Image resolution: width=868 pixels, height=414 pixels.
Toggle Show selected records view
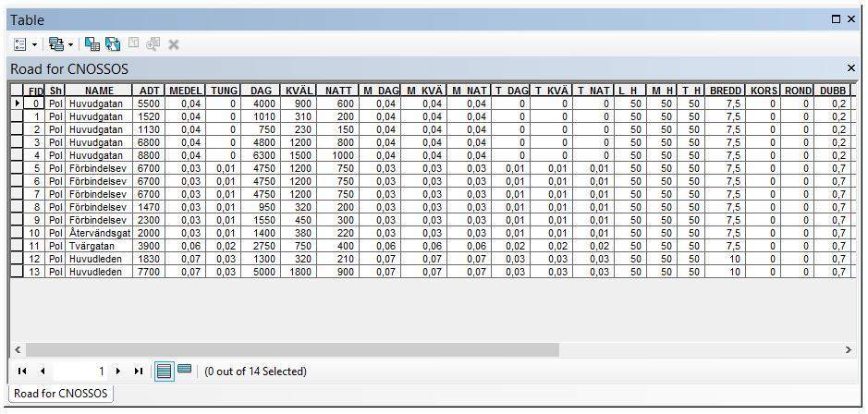(x=184, y=369)
